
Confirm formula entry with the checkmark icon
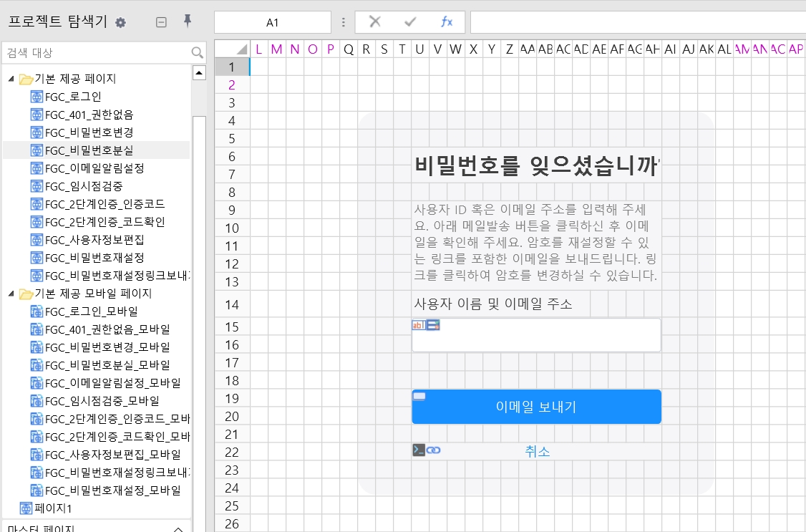(x=410, y=22)
